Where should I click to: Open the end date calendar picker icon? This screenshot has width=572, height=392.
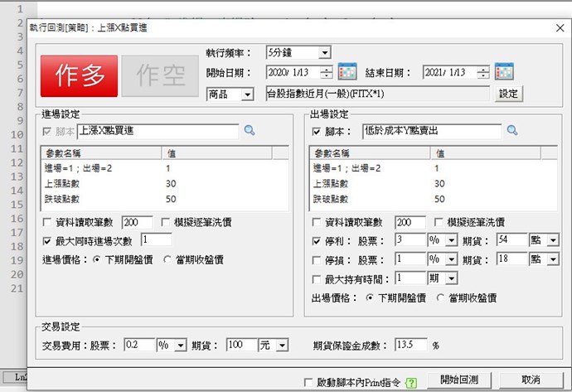[504, 72]
